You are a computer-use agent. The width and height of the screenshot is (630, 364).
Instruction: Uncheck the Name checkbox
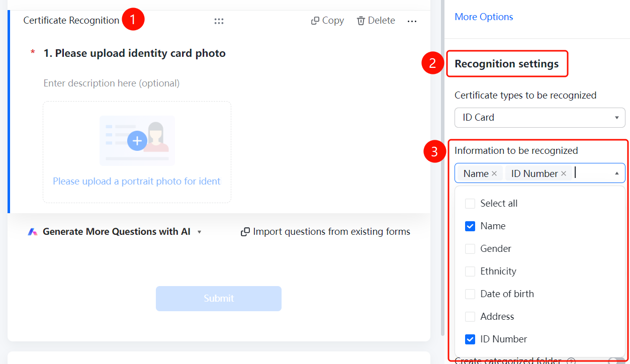click(x=470, y=226)
